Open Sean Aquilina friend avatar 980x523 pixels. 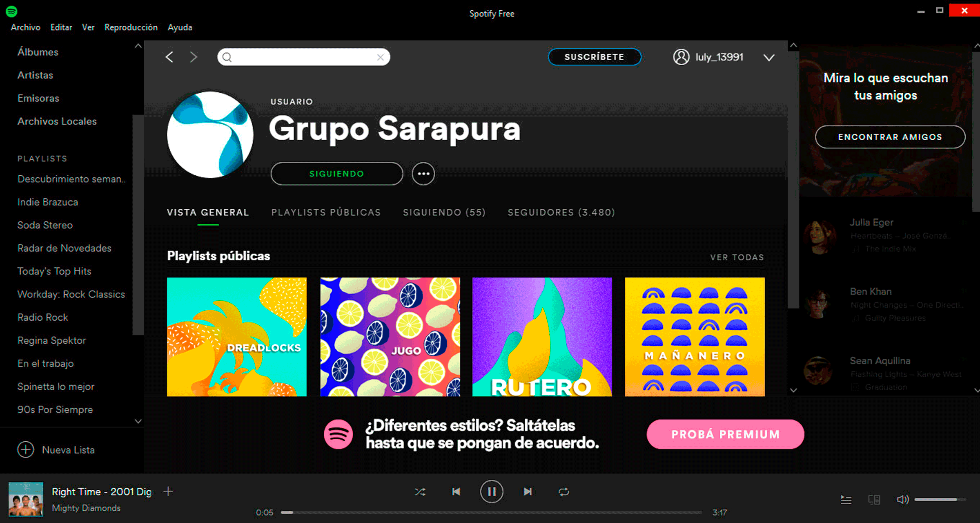point(818,371)
